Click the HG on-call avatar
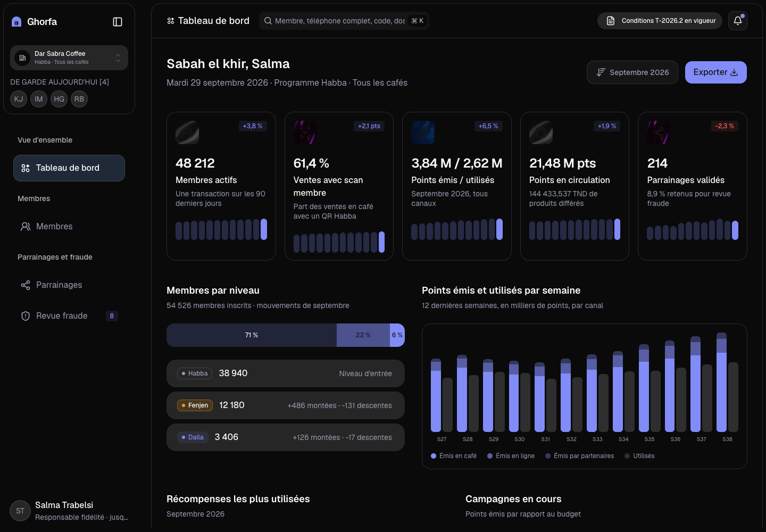 click(x=59, y=99)
